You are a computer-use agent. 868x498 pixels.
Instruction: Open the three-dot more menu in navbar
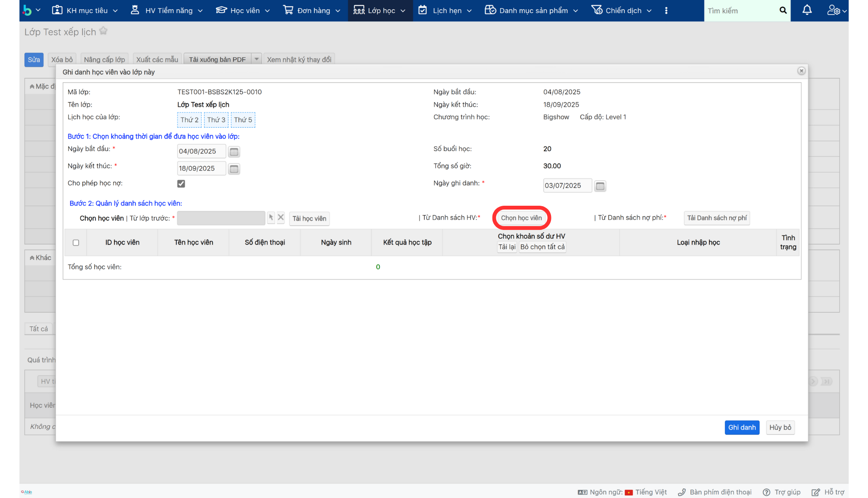click(x=666, y=11)
